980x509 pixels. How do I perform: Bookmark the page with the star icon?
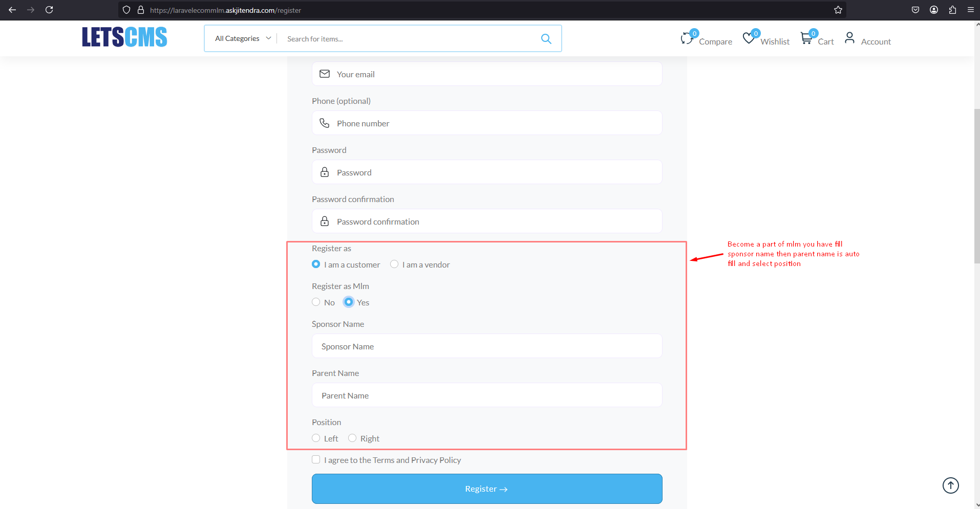point(838,9)
